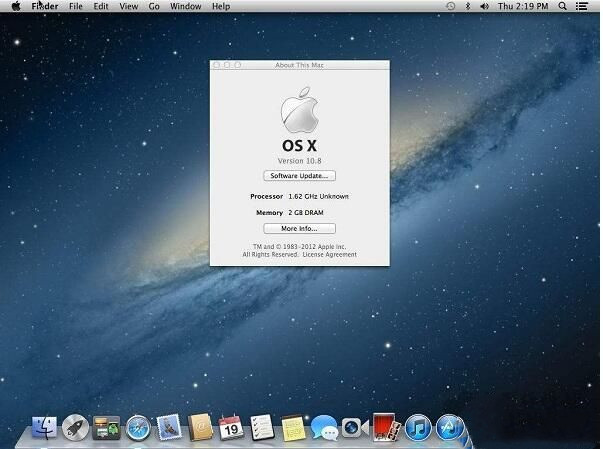The height and width of the screenshot is (449, 603).
Task: Open Messages speech bubble icon
Action: (x=324, y=427)
